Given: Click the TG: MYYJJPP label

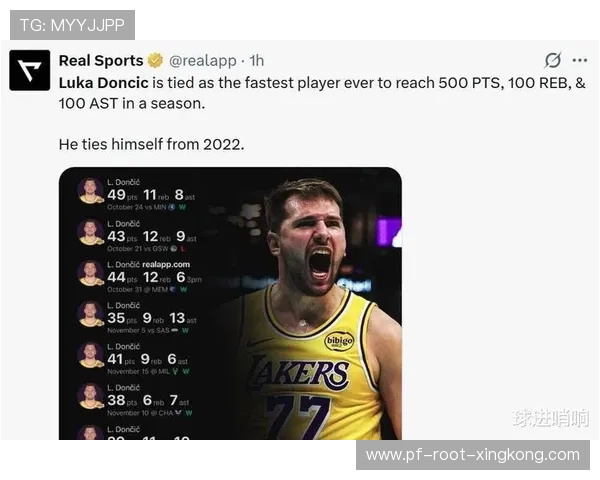Looking at the screenshot, I should coord(71,24).
